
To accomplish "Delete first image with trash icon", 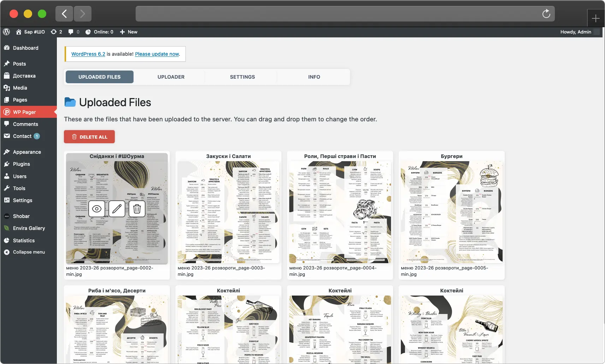I will 137,209.
